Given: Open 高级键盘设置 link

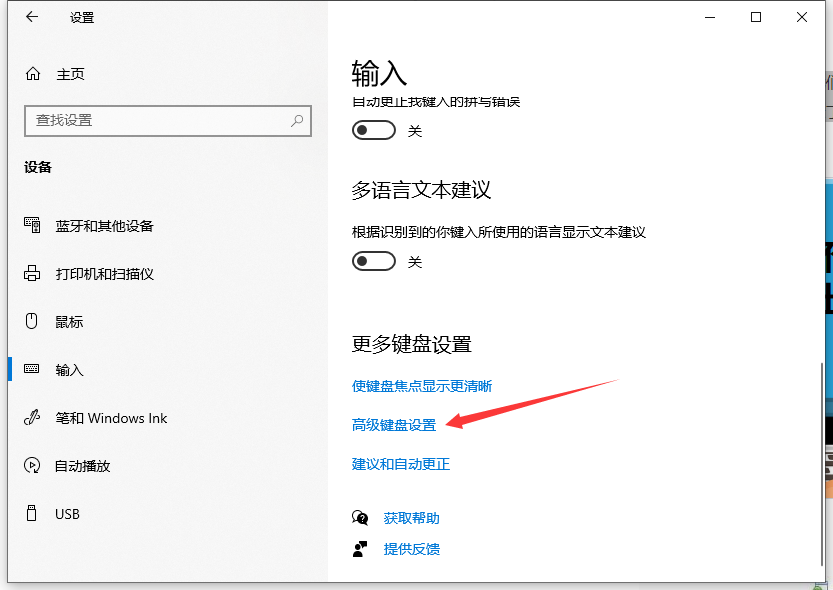Looking at the screenshot, I should 394,425.
